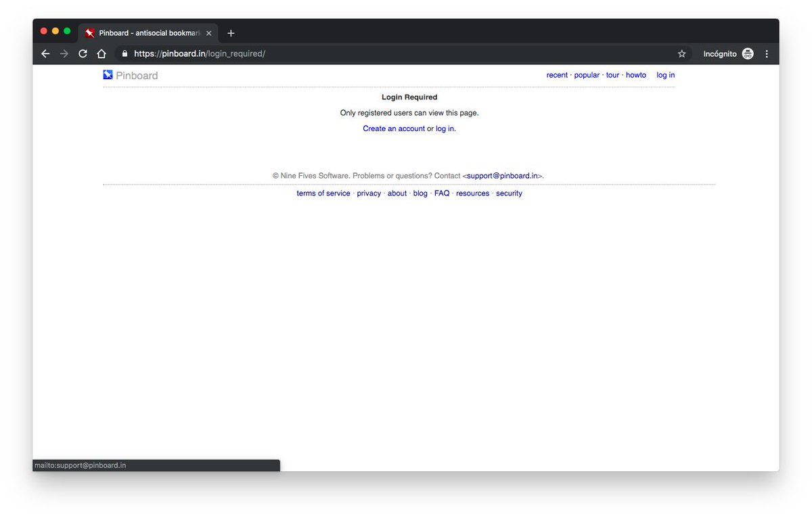Click log in at top right
The image size is (812, 518).
coord(666,75)
